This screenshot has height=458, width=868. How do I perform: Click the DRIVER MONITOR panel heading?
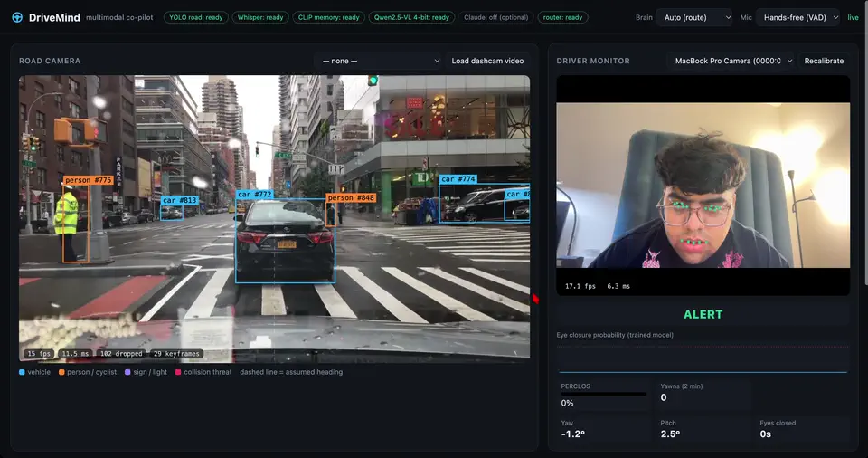coord(593,61)
